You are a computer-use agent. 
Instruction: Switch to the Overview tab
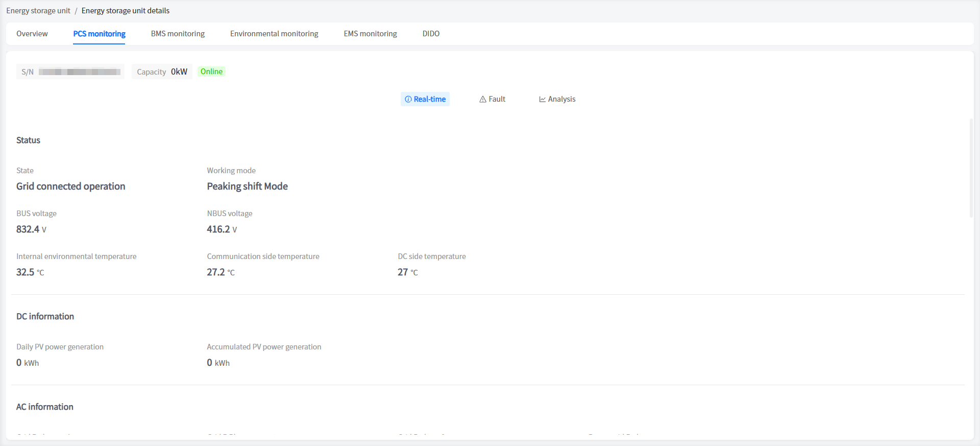pyautogui.click(x=32, y=34)
